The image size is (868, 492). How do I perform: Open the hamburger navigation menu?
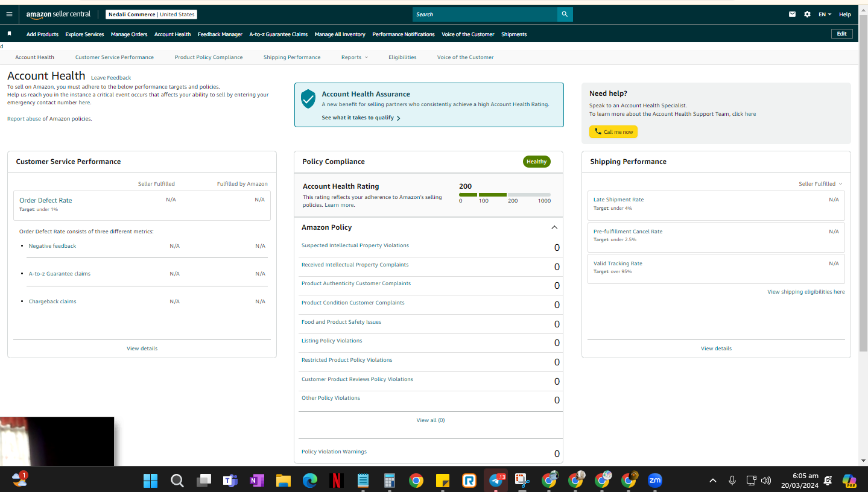[9, 14]
